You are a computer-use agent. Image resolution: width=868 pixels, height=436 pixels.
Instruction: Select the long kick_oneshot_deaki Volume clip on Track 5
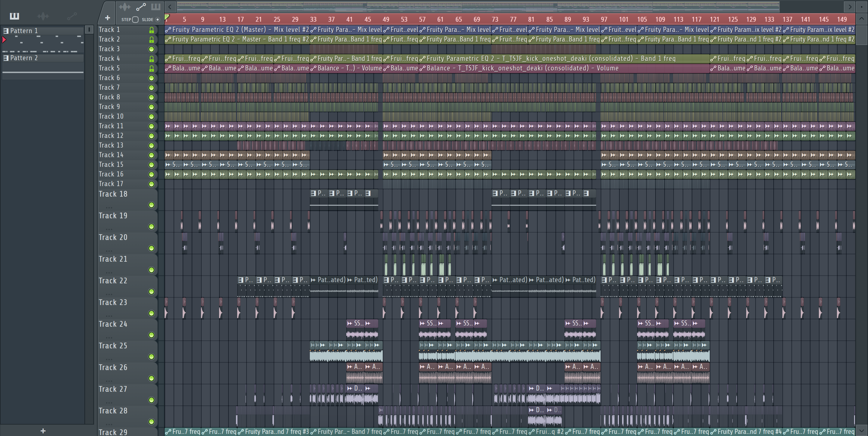565,68
